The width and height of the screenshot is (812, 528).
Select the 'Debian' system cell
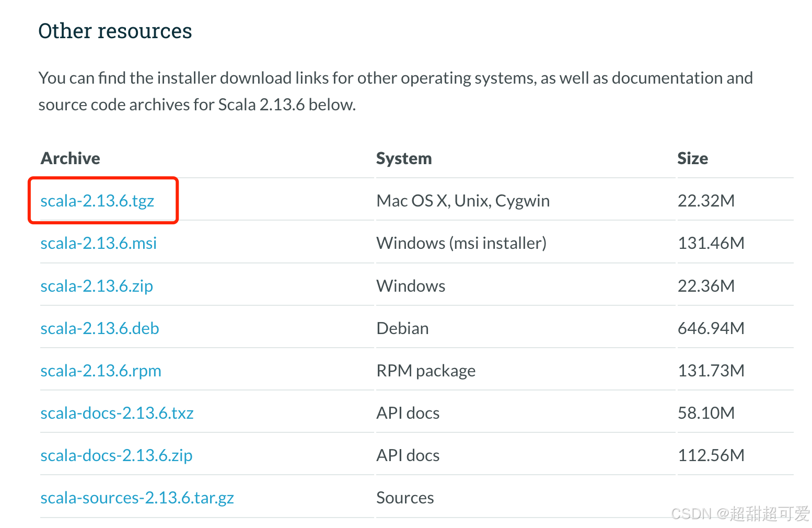pos(402,328)
